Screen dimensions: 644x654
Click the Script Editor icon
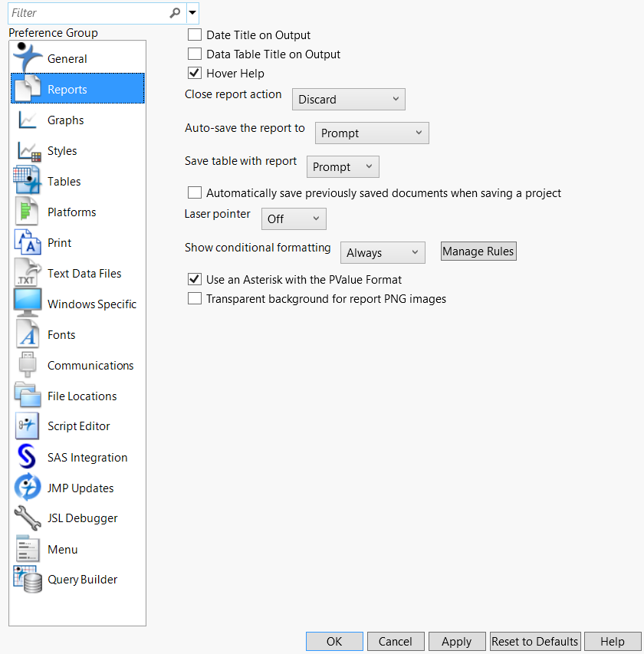click(27, 426)
